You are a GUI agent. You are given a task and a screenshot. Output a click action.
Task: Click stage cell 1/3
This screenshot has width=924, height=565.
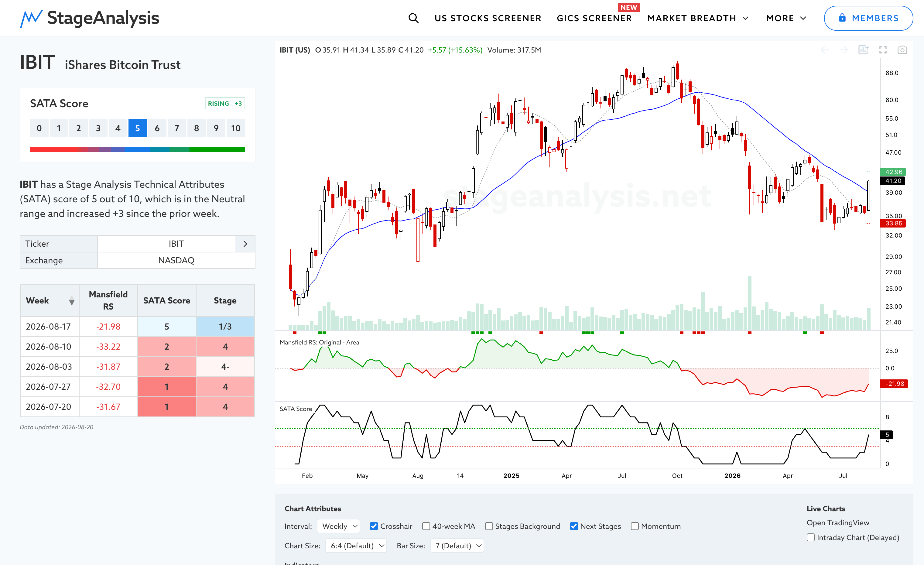click(x=225, y=327)
